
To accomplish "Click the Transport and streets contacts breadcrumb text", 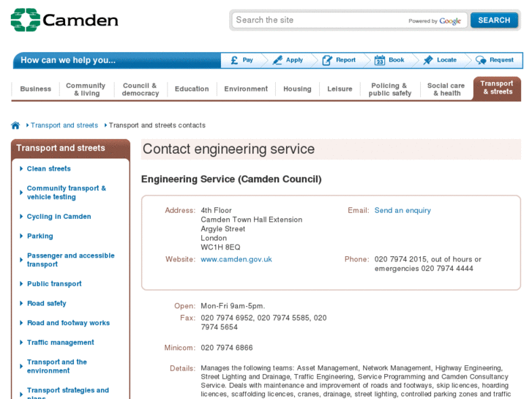I will coord(157,125).
